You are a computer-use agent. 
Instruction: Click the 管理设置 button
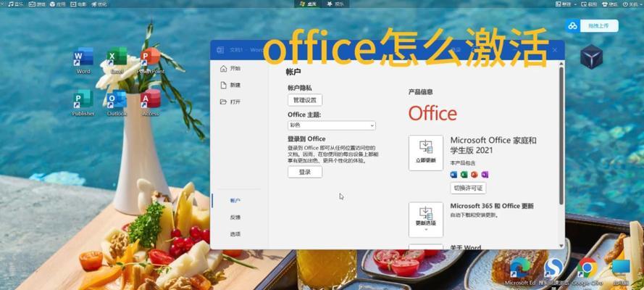tap(305, 100)
